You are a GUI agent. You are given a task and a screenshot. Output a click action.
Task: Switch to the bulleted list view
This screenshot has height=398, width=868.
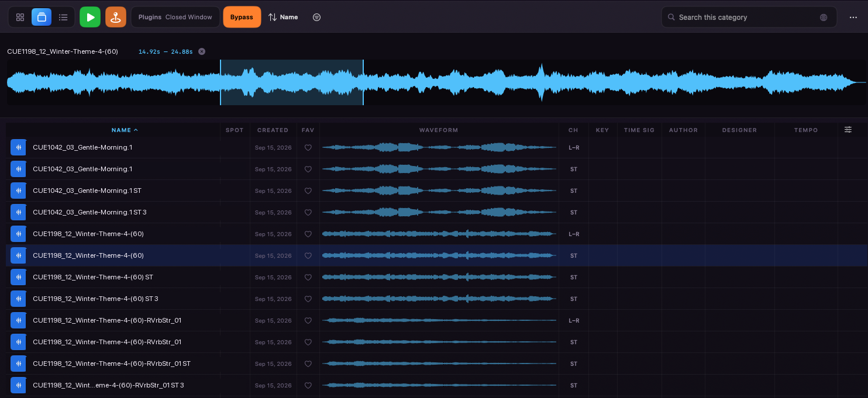click(63, 18)
